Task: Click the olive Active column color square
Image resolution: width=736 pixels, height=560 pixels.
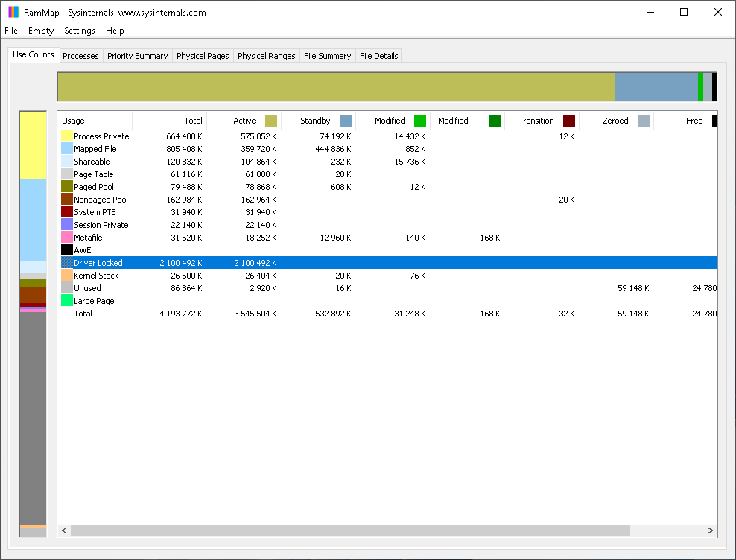Action: coord(271,121)
